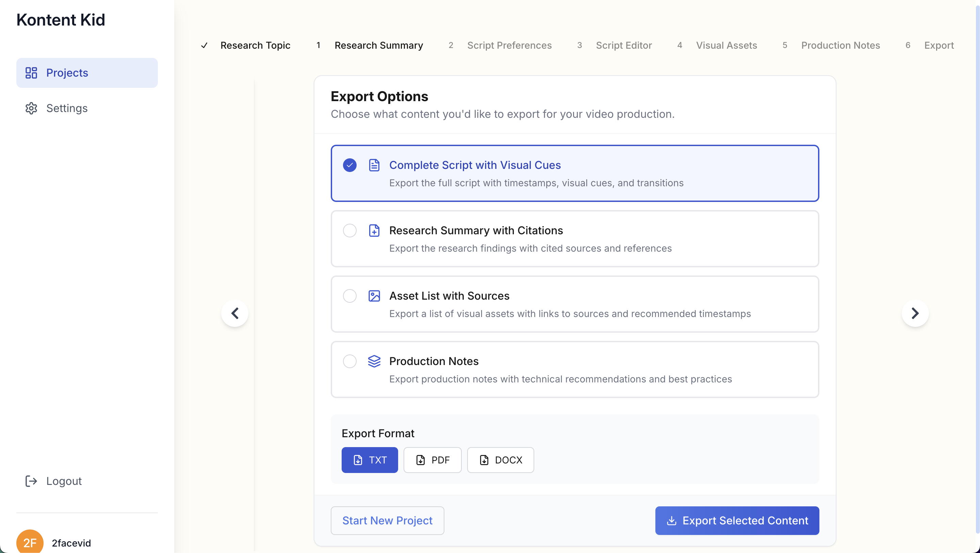The image size is (980, 553).
Task: Click the Complete Script document icon
Action: pos(374,165)
